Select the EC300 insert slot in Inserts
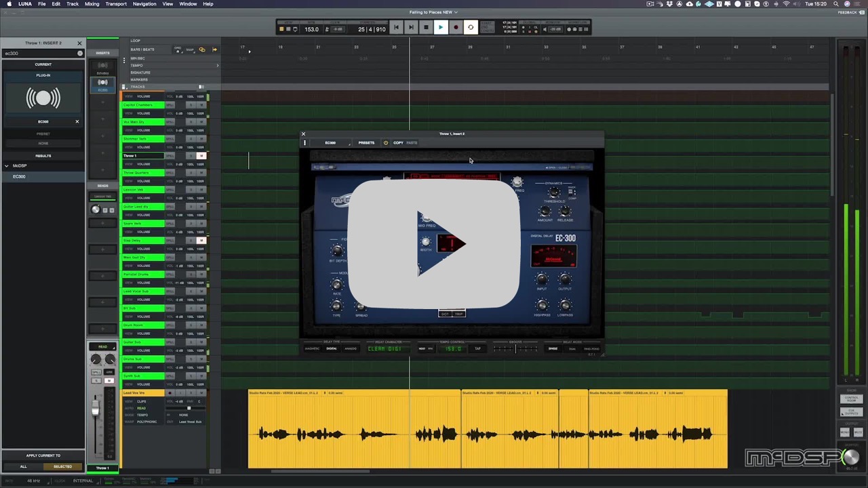 point(102,85)
